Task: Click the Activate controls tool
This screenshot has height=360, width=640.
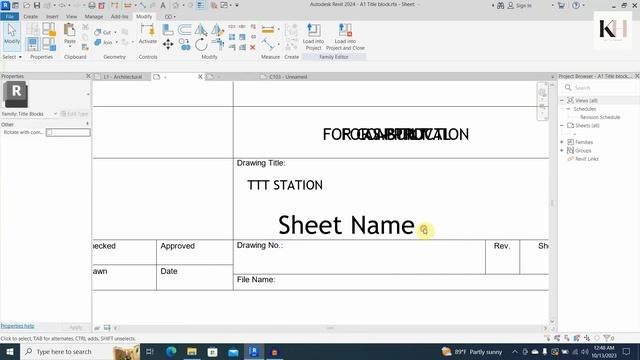Action: [147, 33]
